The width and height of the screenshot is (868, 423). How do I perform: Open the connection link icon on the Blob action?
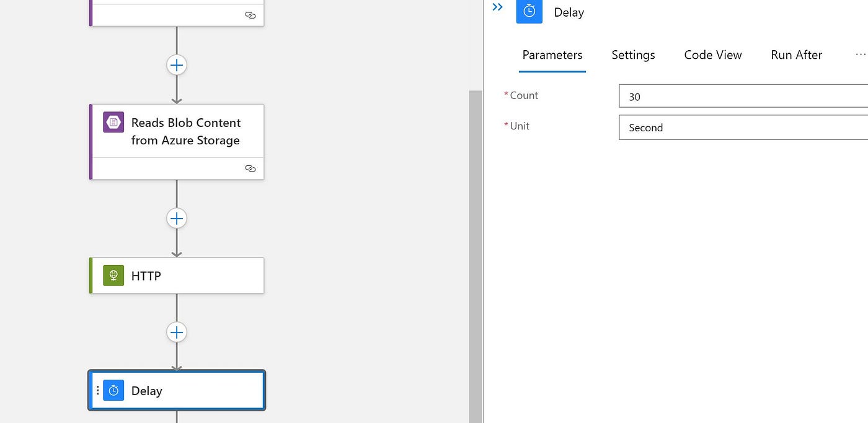pyautogui.click(x=250, y=168)
